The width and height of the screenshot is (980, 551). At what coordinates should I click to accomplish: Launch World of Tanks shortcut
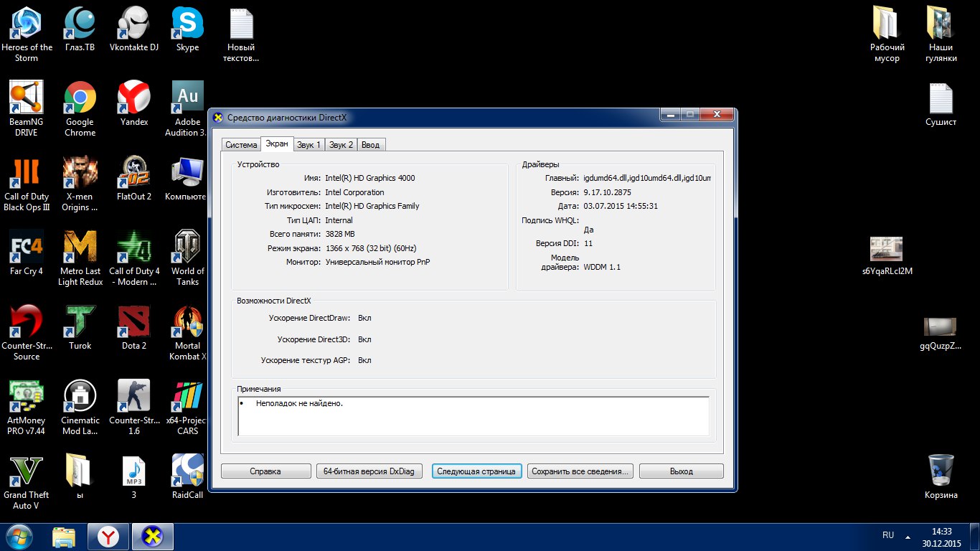187,258
